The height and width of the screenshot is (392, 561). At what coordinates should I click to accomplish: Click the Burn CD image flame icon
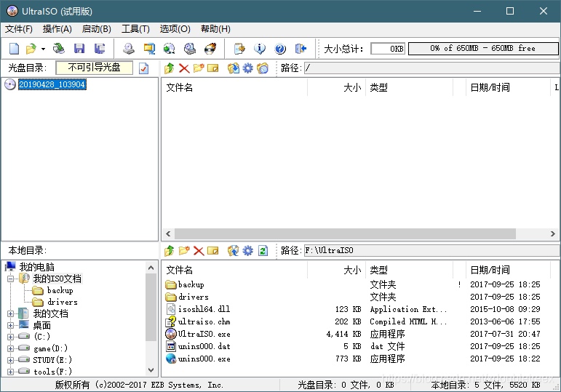pyautogui.click(x=210, y=48)
